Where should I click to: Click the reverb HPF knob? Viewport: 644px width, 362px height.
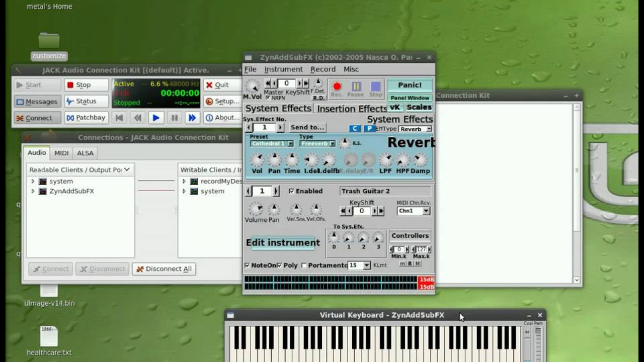[x=403, y=160]
